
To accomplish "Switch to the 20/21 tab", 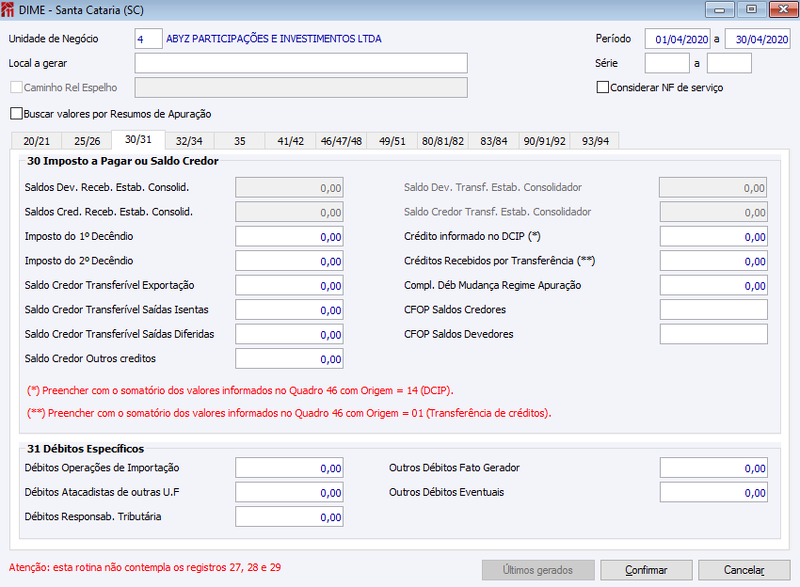I will [36, 141].
